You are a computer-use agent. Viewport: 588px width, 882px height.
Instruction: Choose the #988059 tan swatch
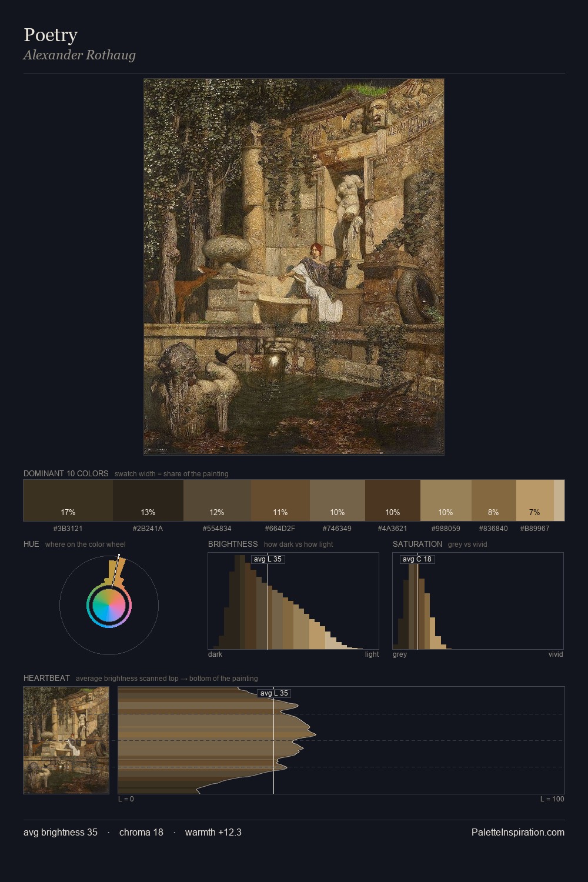[x=446, y=500]
